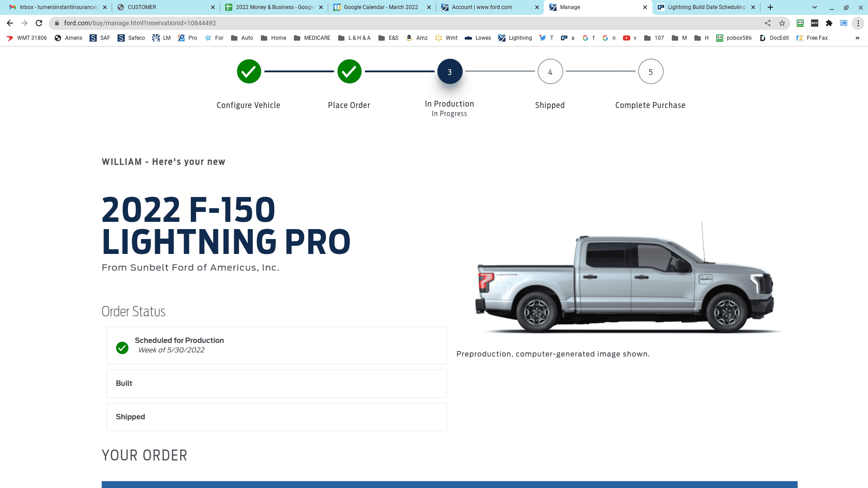The height and width of the screenshot is (488, 868).
Task: Click Scheduled for Production green check
Action: click(x=122, y=347)
